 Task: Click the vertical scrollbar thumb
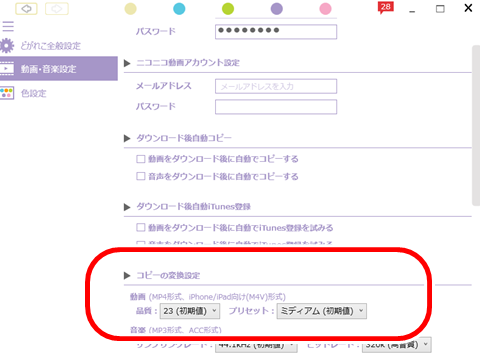click(x=476, y=126)
